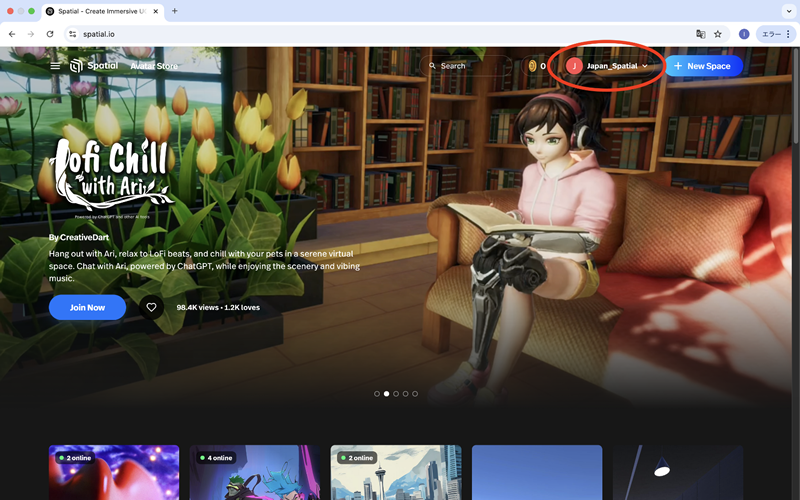Open the Chrome profile avatar icon
This screenshot has height=500, width=800.
click(744, 34)
